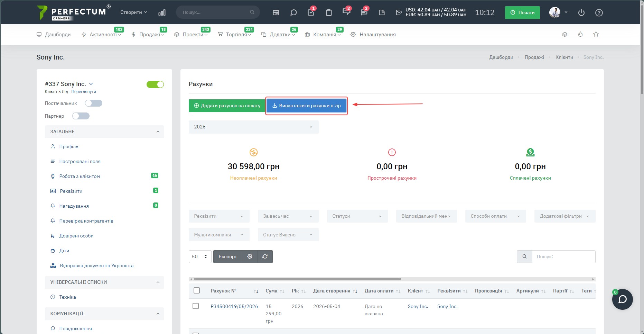Sort table by Дата оплати arrows
644x334 pixels.
click(398, 291)
